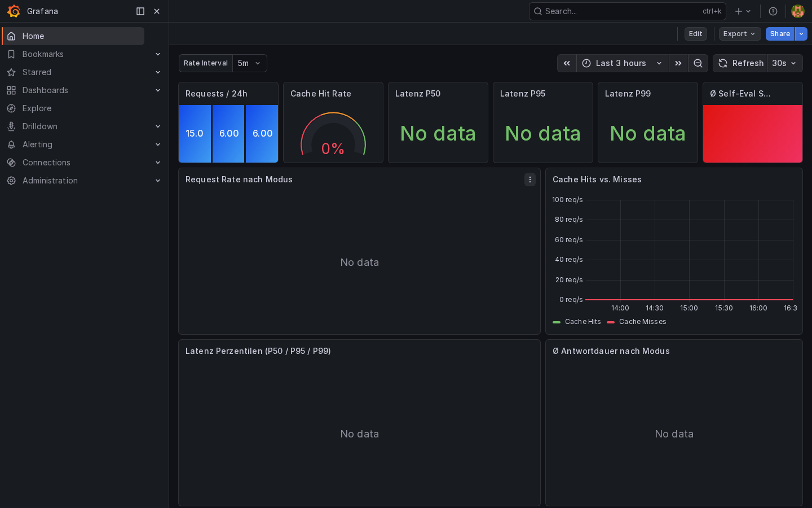Close the navigation menu
This screenshot has height=508, width=812.
(157, 11)
